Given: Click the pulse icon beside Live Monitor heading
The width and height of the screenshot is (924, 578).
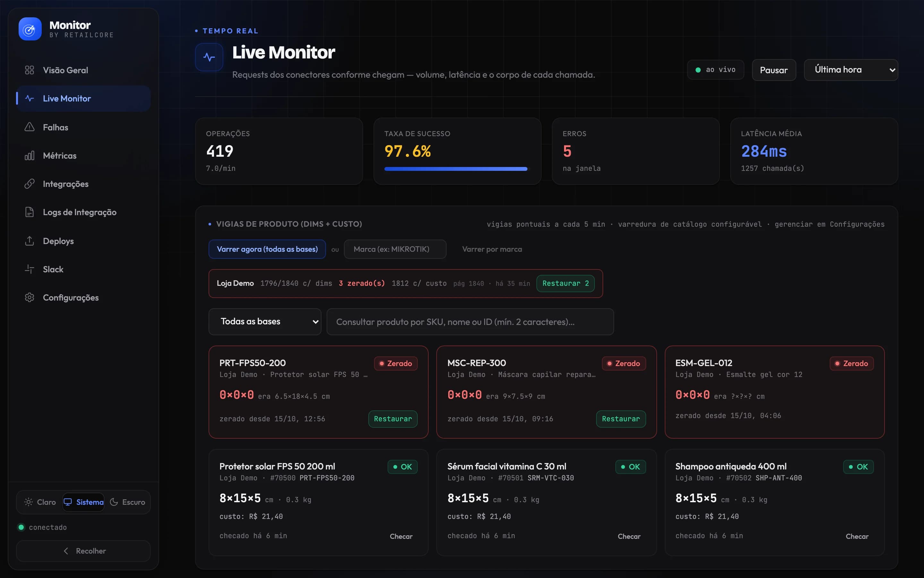Looking at the screenshot, I should pyautogui.click(x=209, y=57).
